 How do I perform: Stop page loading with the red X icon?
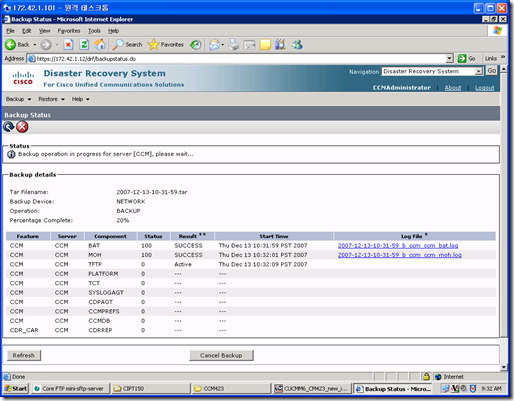[x=68, y=44]
